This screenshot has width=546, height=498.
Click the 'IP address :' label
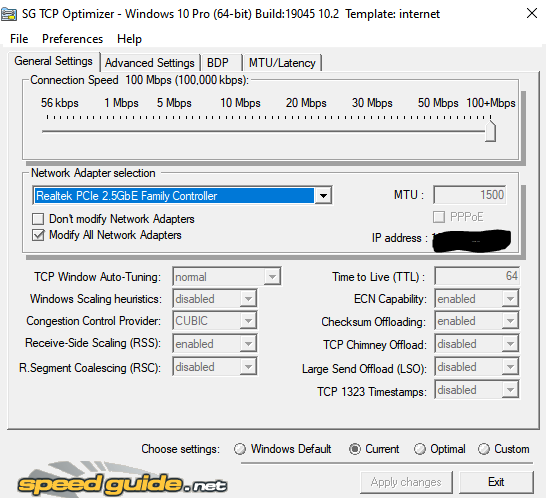click(x=399, y=238)
